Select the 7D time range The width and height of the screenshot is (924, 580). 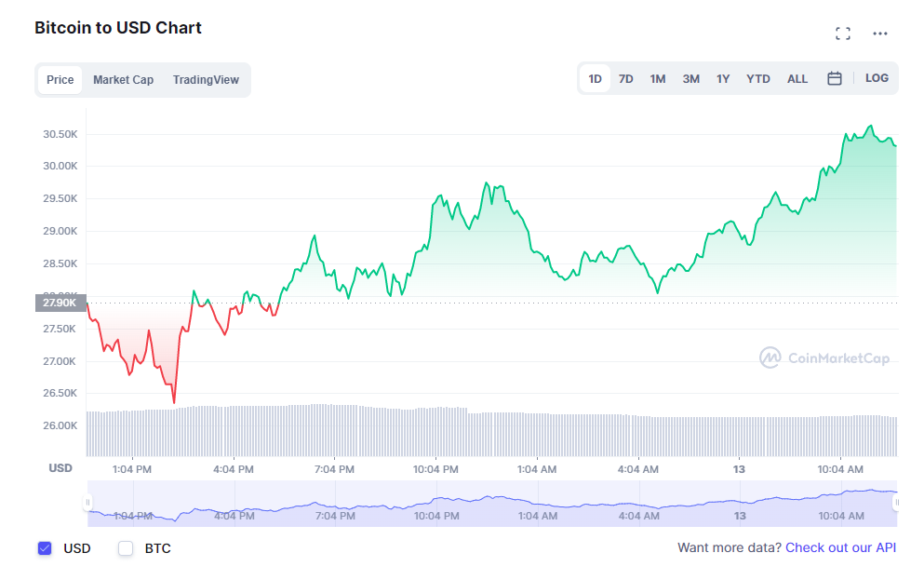(626, 79)
